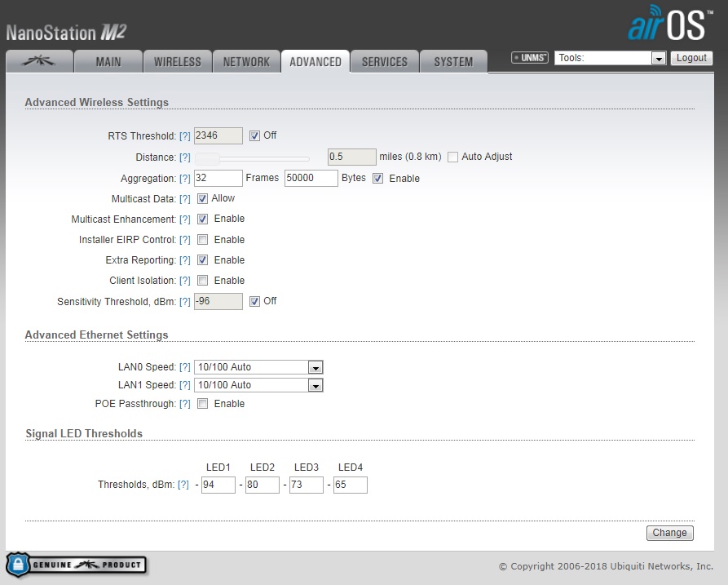Open help for Multicast Data
This screenshot has width=728, height=585.
[185, 199]
